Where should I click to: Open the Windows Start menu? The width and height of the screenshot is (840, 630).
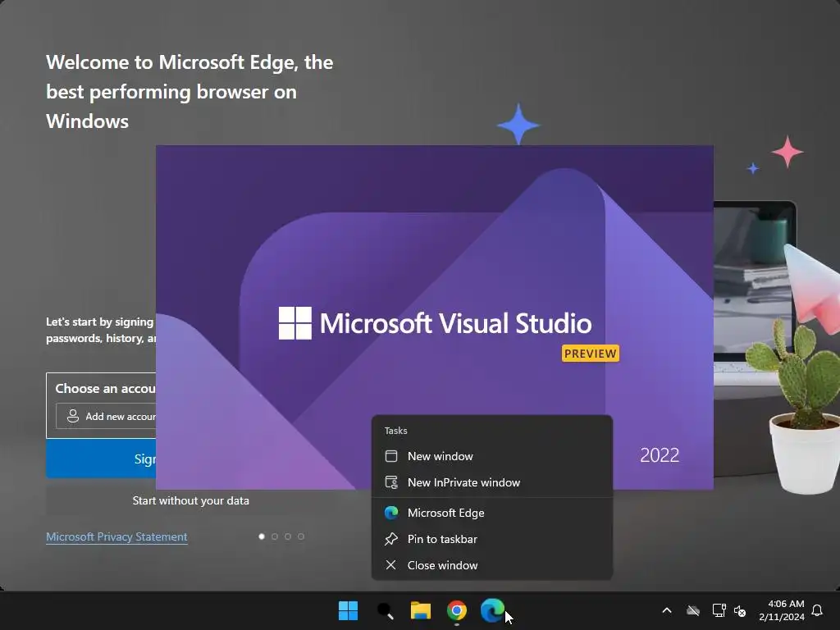tap(348, 610)
